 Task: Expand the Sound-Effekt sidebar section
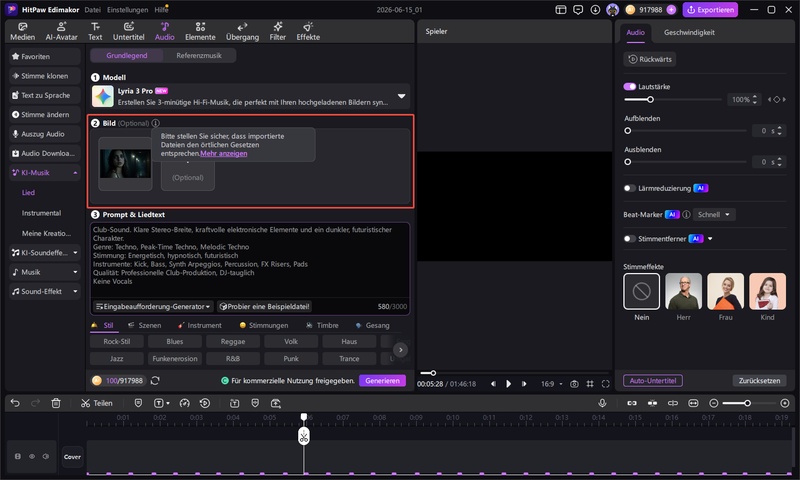[x=76, y=291]
